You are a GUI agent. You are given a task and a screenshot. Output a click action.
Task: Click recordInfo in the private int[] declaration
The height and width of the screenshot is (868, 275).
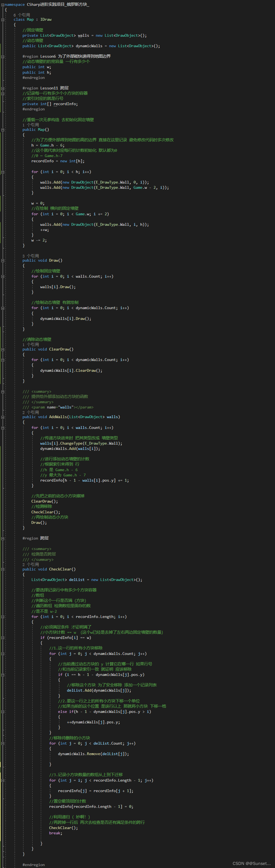pyautogui.click(x=65, y=104)
